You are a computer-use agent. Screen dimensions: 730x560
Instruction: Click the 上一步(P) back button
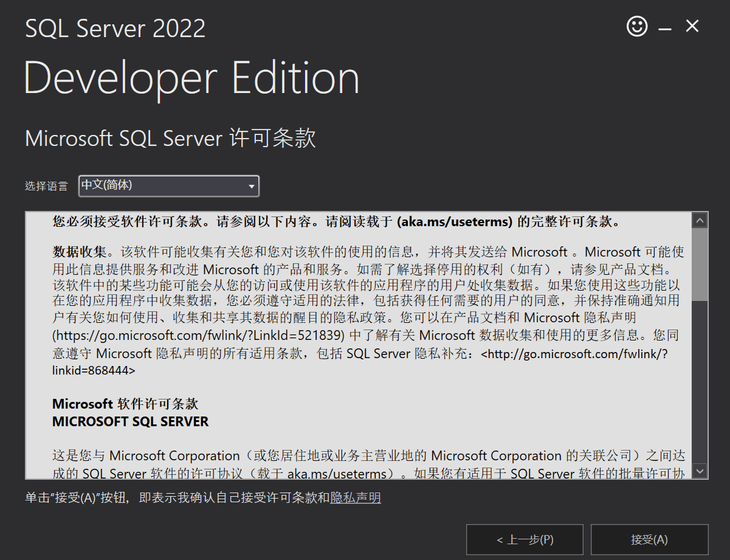click(525, 539)
